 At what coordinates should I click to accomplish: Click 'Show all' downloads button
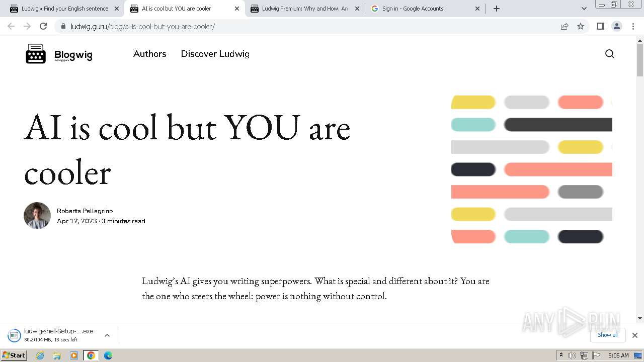coord(607,335)
